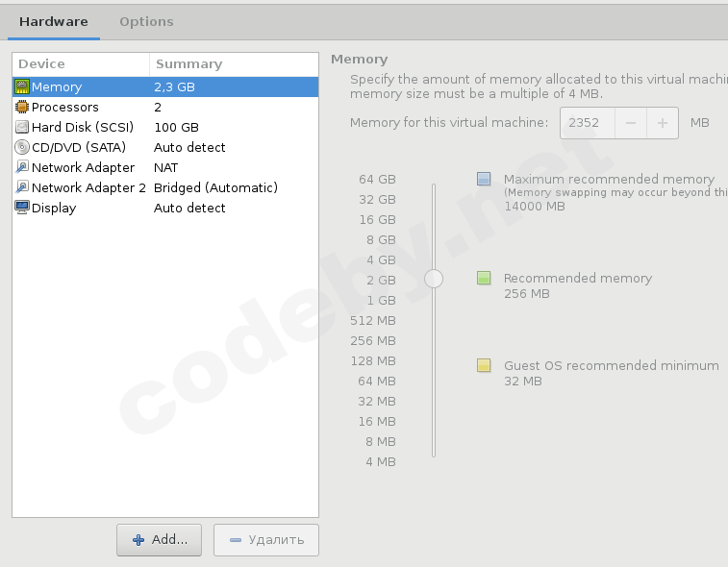The width and height of the screenshot is (728, 567).
Task: Click the 64 GB slider scale label
Action: click(x=377, y=179)
